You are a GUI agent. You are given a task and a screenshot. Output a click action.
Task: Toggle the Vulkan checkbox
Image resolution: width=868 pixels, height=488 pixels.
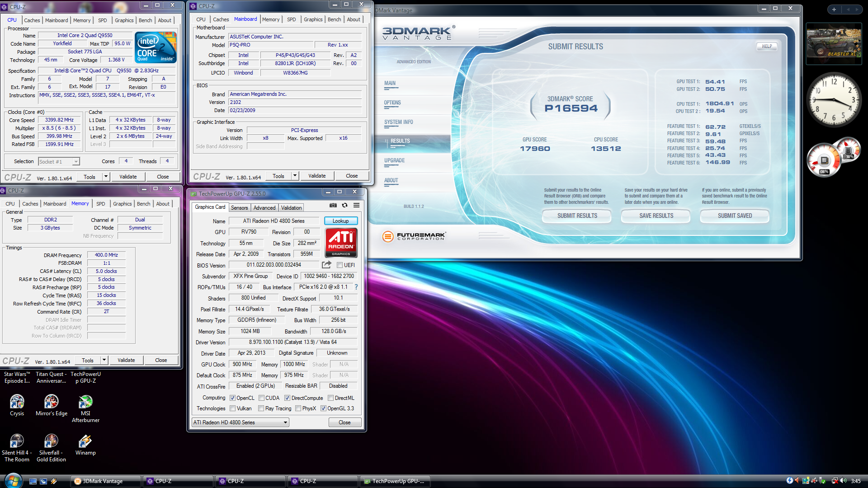[x=232, y=408]
